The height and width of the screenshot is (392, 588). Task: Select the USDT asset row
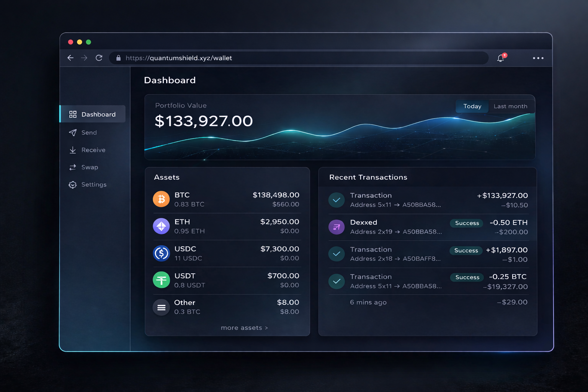coord(227,280)
